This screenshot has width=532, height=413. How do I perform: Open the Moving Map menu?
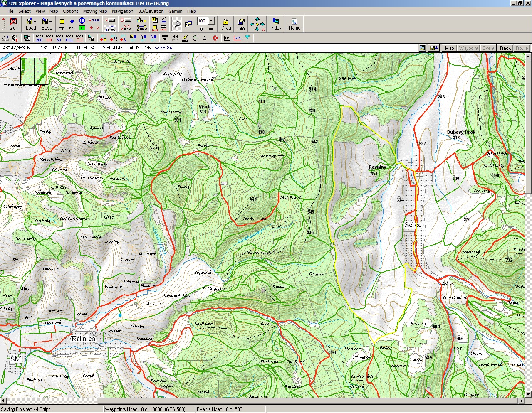click(x=95, y=11)
